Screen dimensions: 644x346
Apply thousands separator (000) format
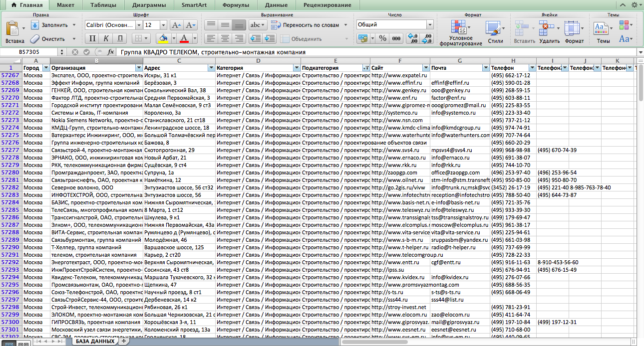(396, 38)
